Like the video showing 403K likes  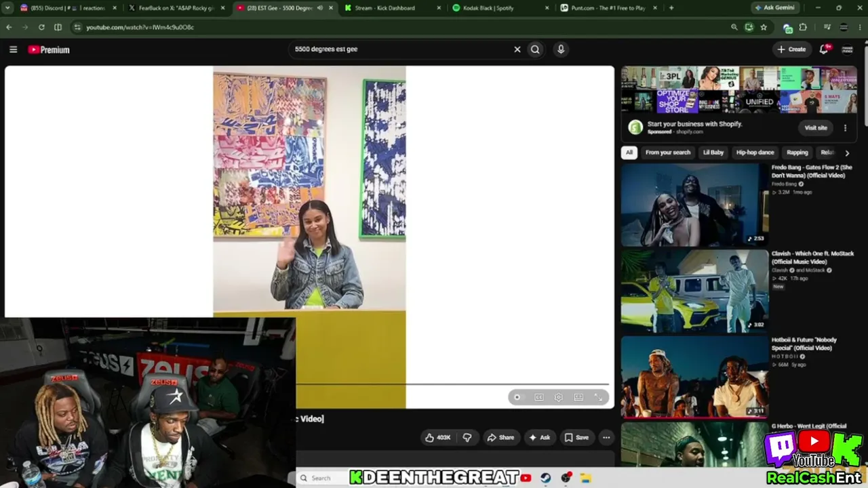438,437
